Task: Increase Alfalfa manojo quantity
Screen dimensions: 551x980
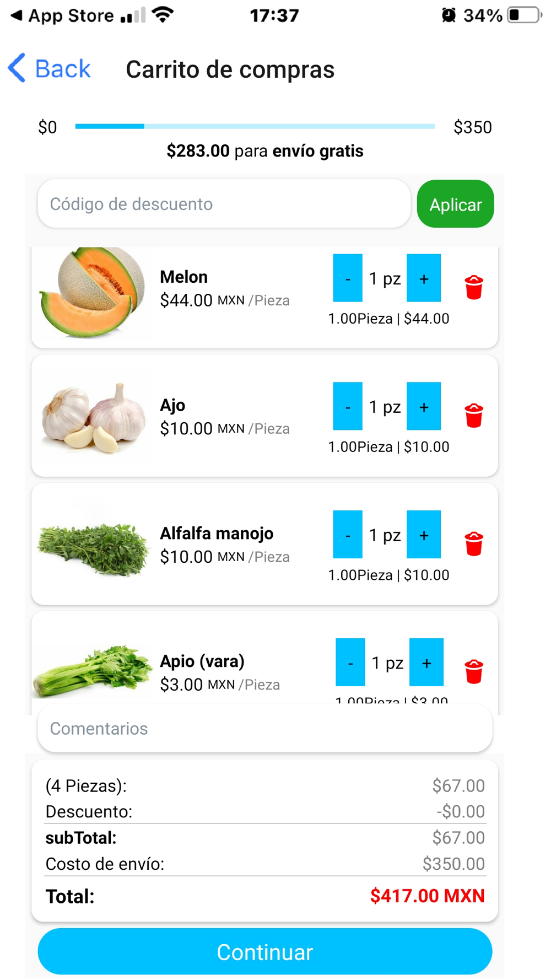Action: (x=423, y=535)
